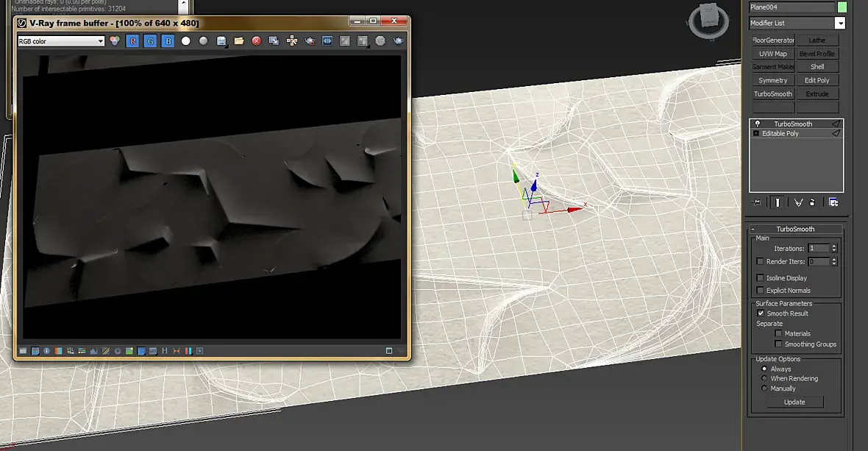Click the Shell modifier button
Viewport: 868px width, 451px height.
point(817,67)
